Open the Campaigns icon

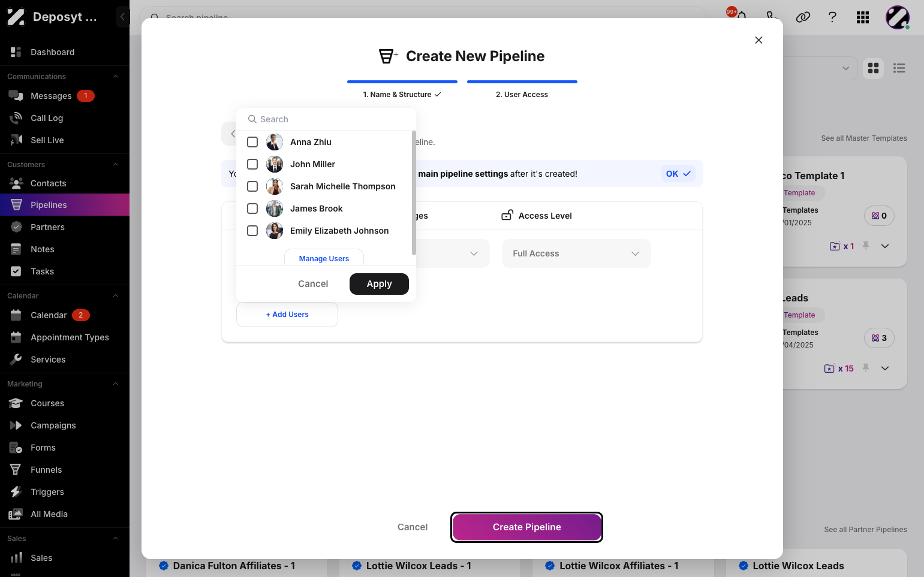tap(16, 425)
